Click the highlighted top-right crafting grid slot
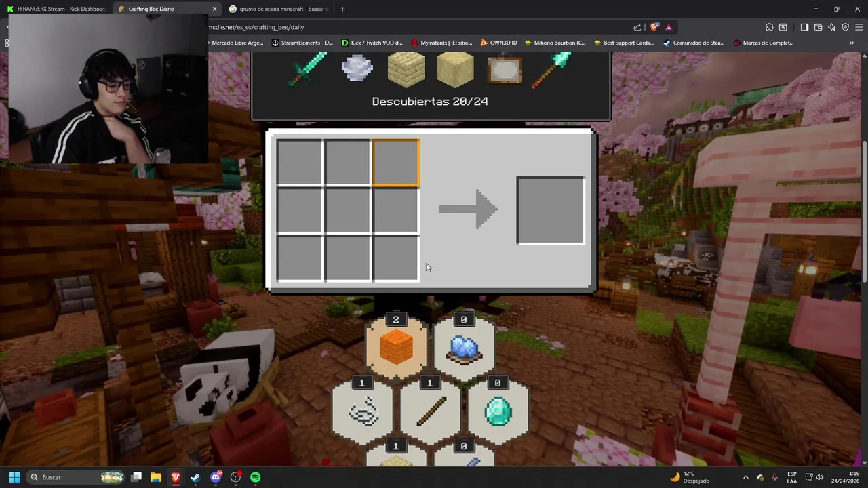Viewport: 868px width, 488px height. [396, 162]
